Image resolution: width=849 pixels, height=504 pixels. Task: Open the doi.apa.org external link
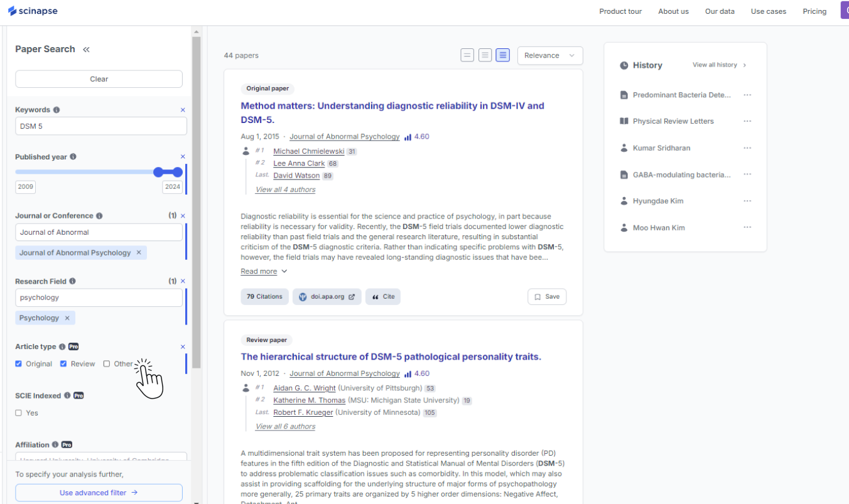tap(327, 297)
